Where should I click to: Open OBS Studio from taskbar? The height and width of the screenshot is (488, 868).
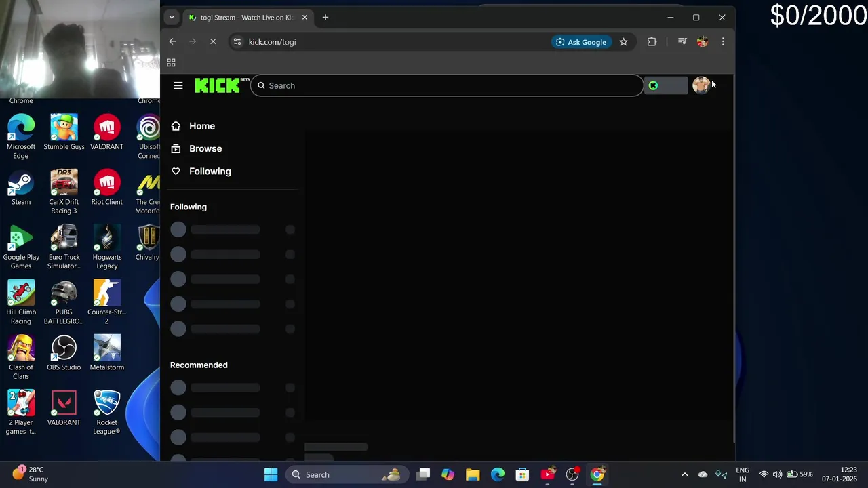[572, 474]
